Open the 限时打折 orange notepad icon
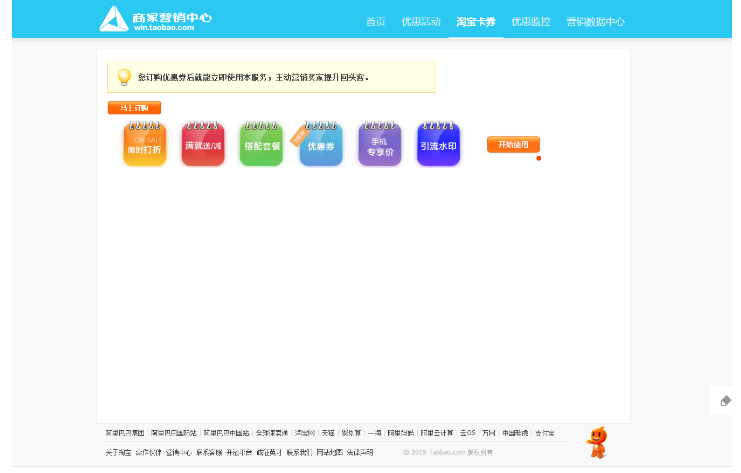741x473 pixels. click(x=145, y=144)
